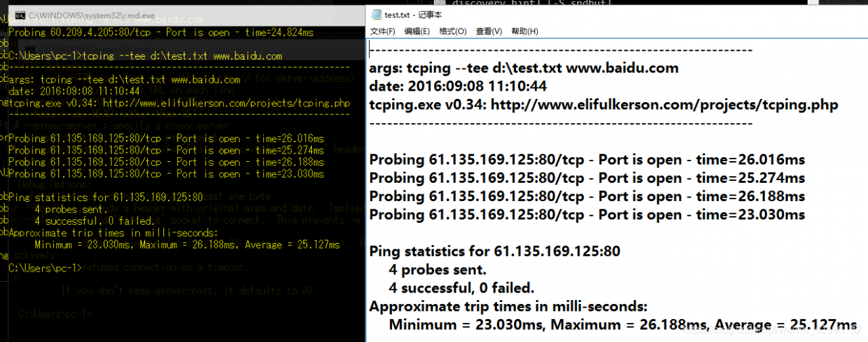Click 'Ping statistics' line in cmd window

(x=106, y=198)
